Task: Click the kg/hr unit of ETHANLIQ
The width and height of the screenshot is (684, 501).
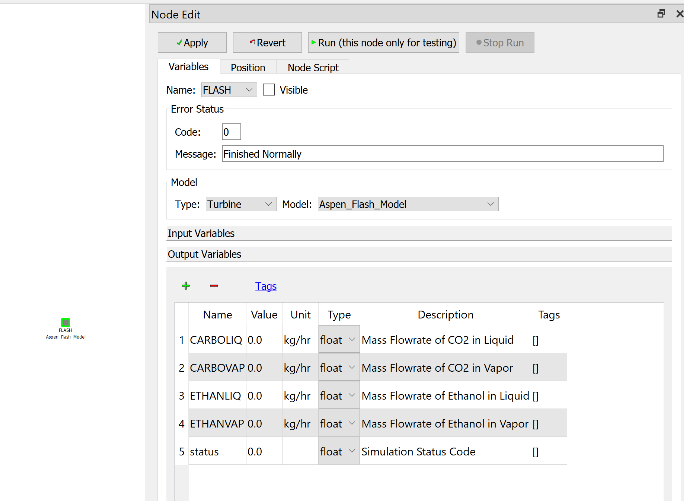Action: pos(300,396)
